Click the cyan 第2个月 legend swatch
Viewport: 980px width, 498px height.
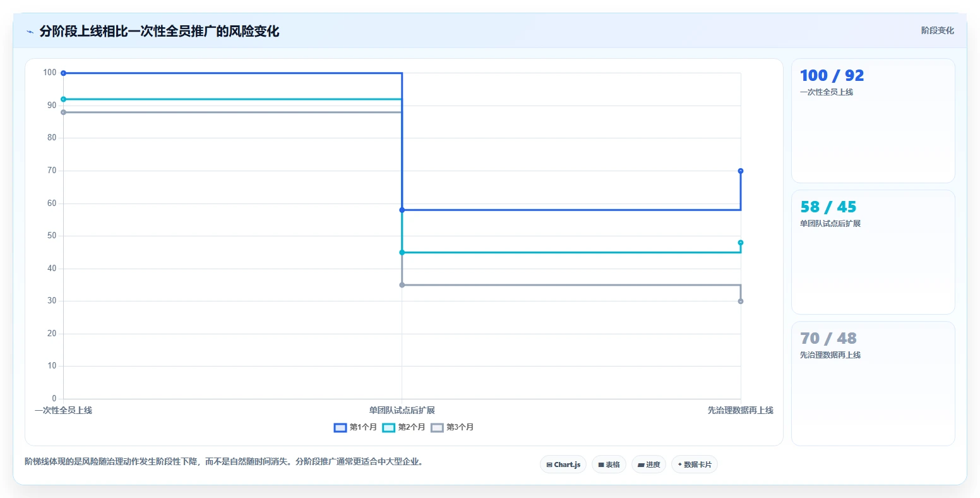(389, 428)
